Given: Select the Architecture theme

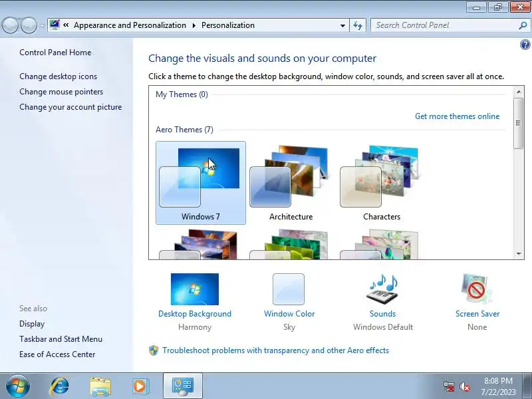Looking at the screenshot, I should [291, 182].
